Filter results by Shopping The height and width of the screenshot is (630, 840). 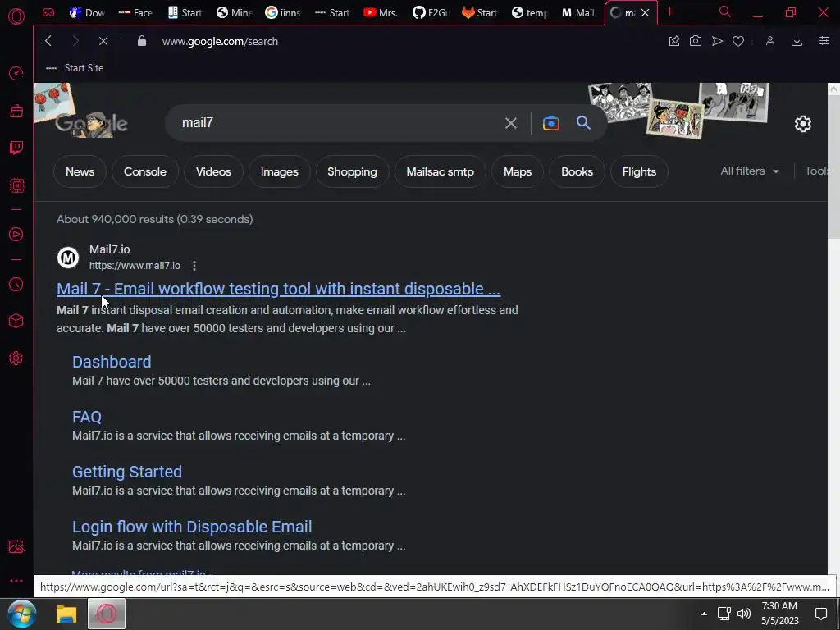(x=352, y=171)
